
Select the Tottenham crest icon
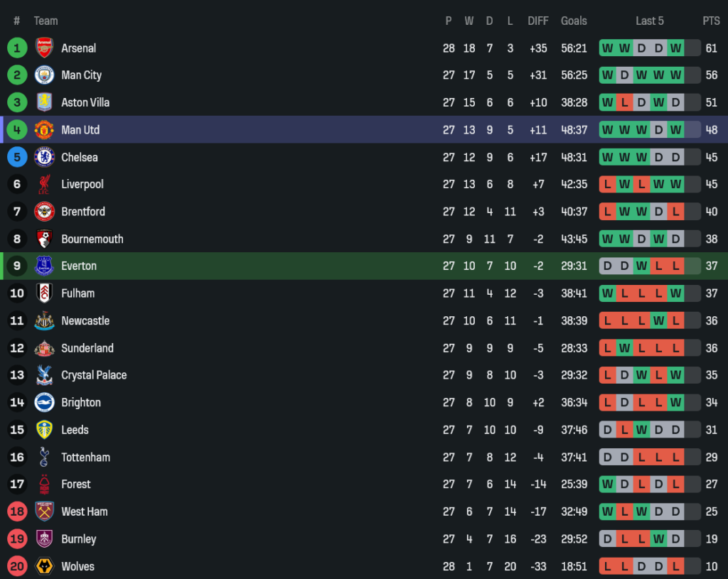(45, 458)
